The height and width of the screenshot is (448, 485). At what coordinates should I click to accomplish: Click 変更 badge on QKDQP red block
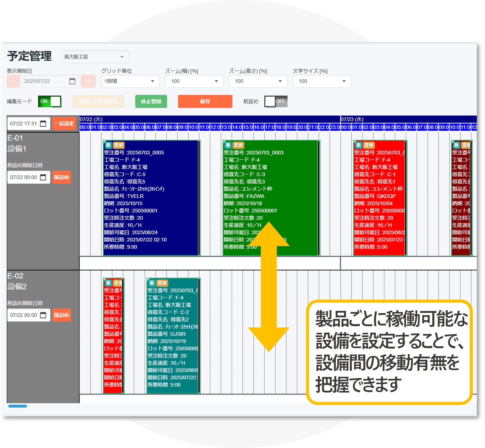(369, 145)
